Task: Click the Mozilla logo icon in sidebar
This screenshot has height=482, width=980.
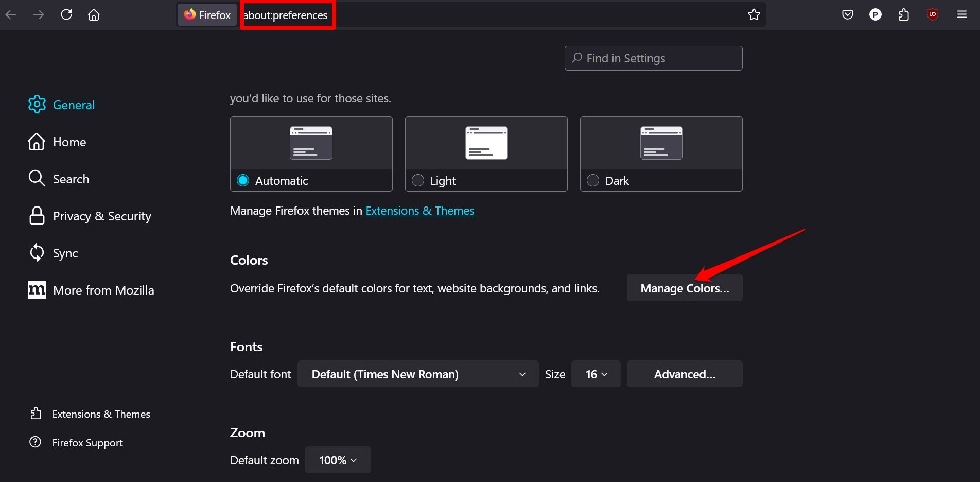Action: tap(37, 290)
